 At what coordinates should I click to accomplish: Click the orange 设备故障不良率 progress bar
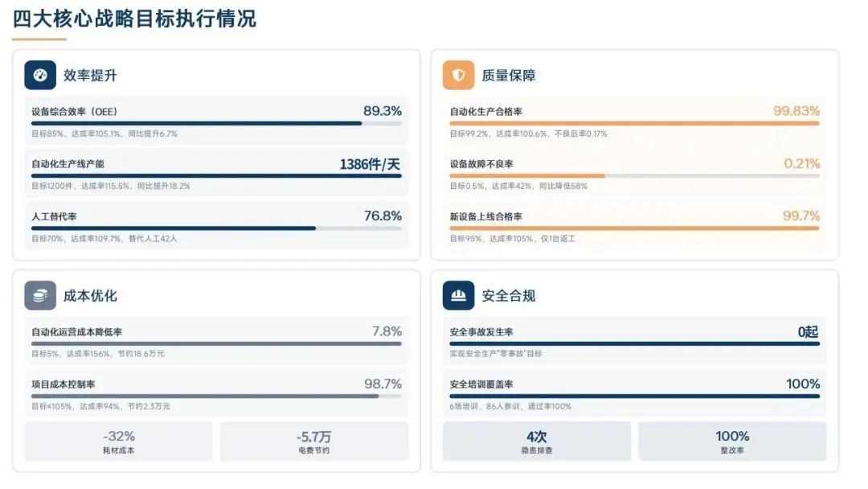point(634,175)
